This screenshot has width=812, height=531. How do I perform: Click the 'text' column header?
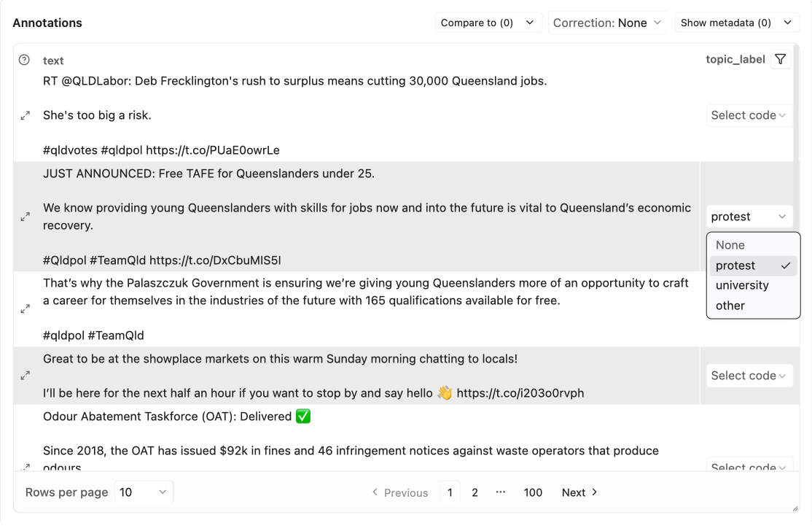point(53,61)
